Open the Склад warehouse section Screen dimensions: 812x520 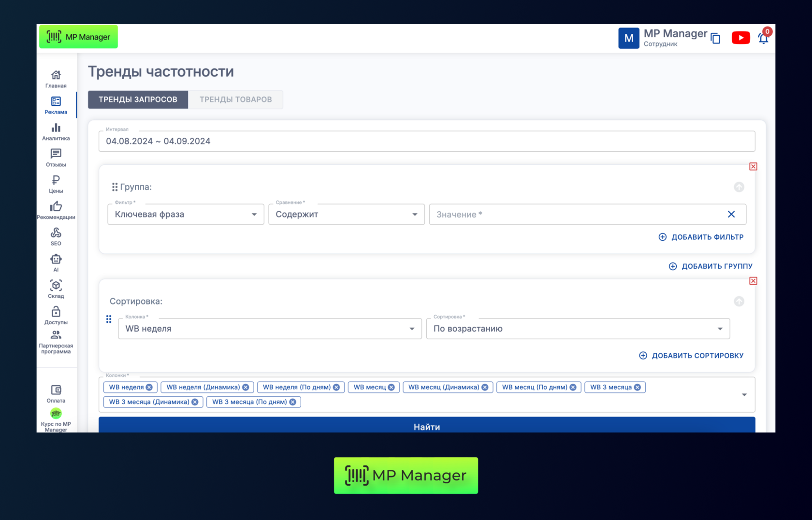point(56,289)
